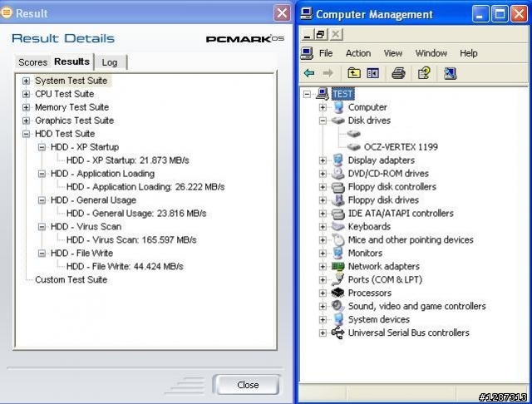Collapse the HDD - Virus Scan node

click(x=42, y=227)
